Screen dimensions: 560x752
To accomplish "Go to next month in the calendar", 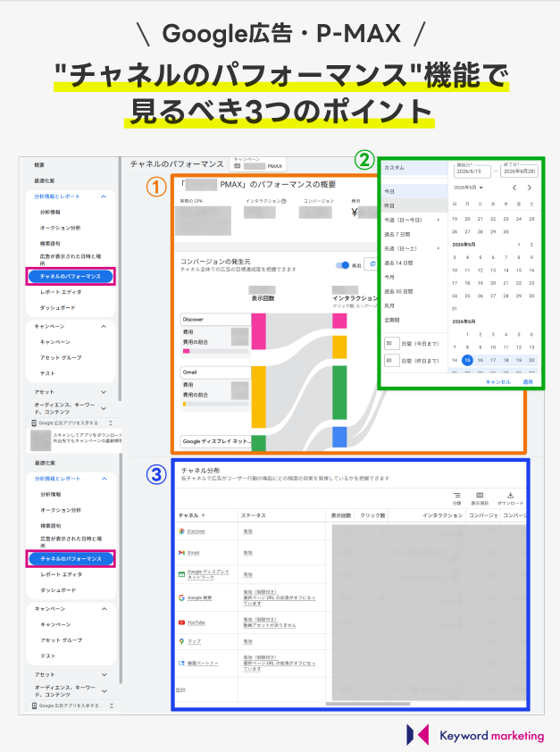I will (x=530, y=188).
